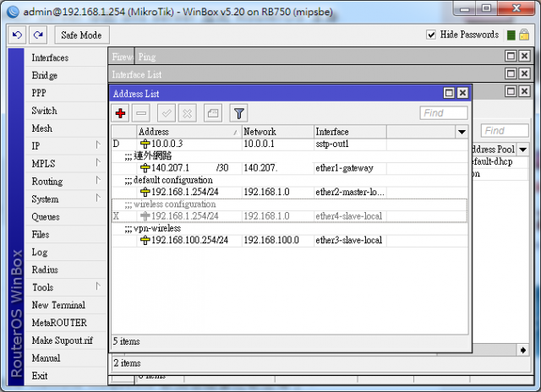Click the scroll arrow in the background window
The width and height of the screenshot is (541, 392).
tap(523, 350)
